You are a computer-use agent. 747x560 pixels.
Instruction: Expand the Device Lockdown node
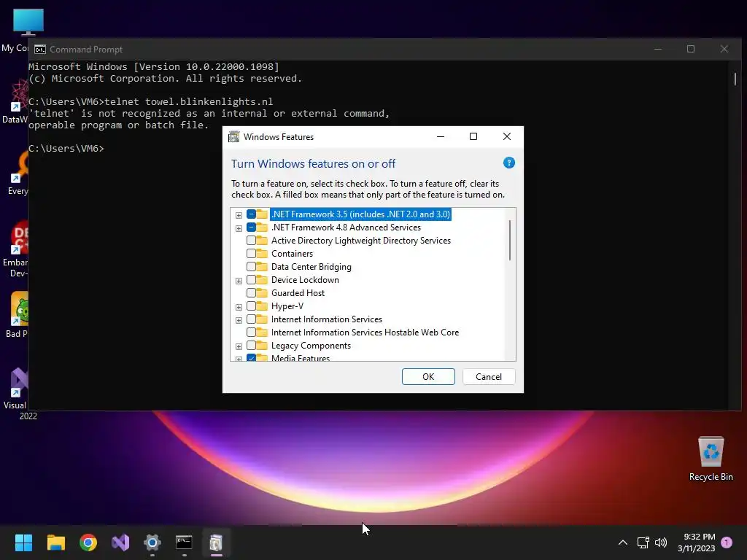click(x=239, y=281)
